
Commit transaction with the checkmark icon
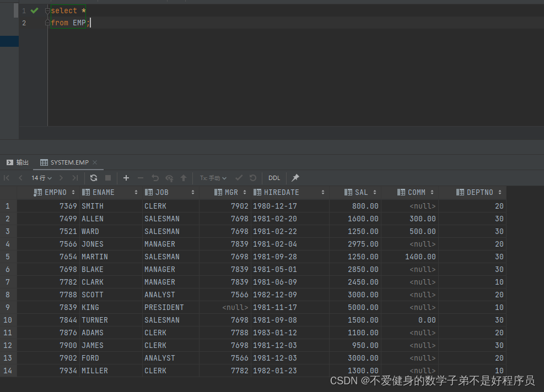point(239,178)
